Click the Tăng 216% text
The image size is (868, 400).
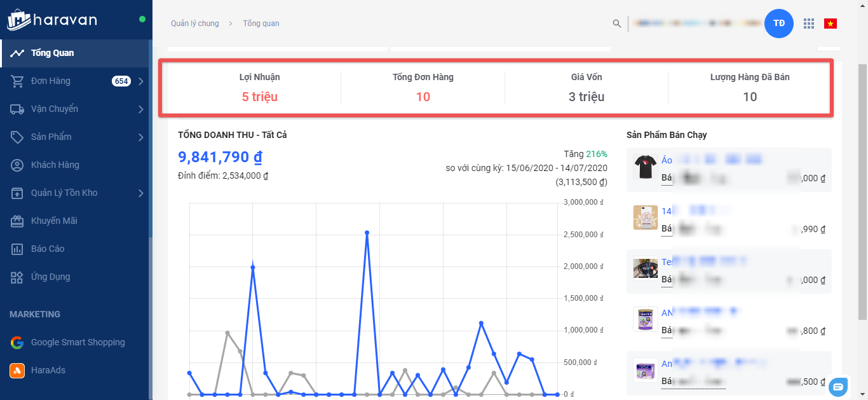pos(585,155)
